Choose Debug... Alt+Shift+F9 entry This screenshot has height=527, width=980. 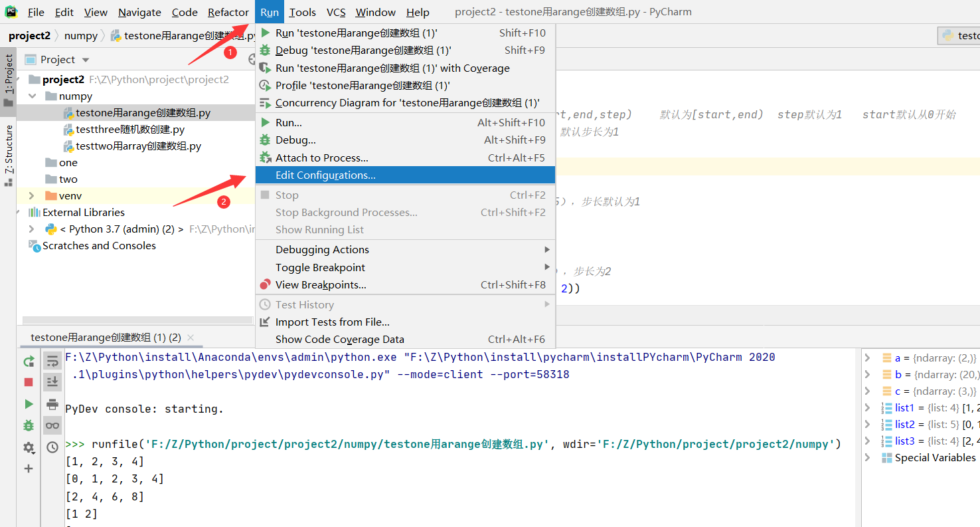pos(405,140)
